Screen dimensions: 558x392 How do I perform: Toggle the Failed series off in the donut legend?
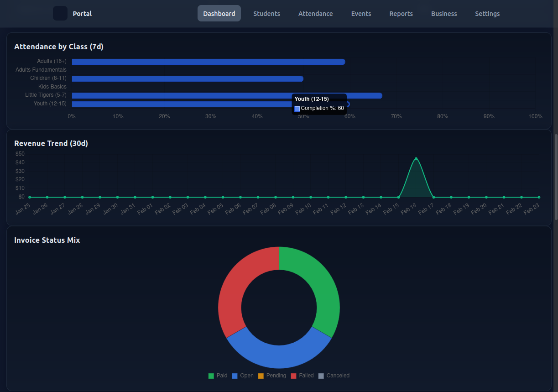pyautogui.click(x=302, y=376)
